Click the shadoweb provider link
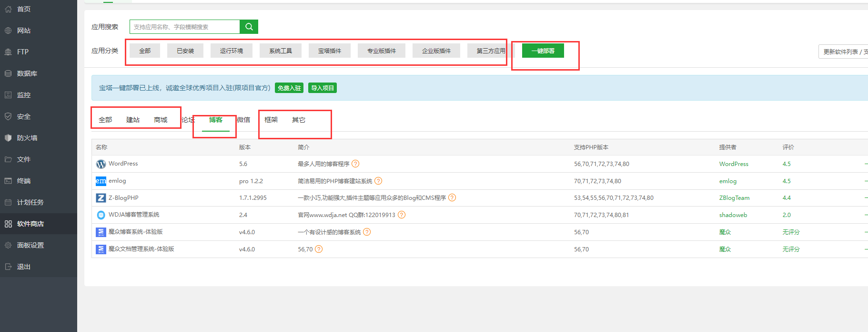Screen dimensions: 868x332 (733, 215)
